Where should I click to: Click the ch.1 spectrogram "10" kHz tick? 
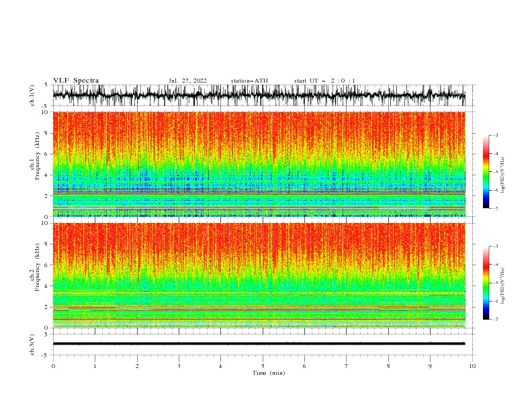46,112
